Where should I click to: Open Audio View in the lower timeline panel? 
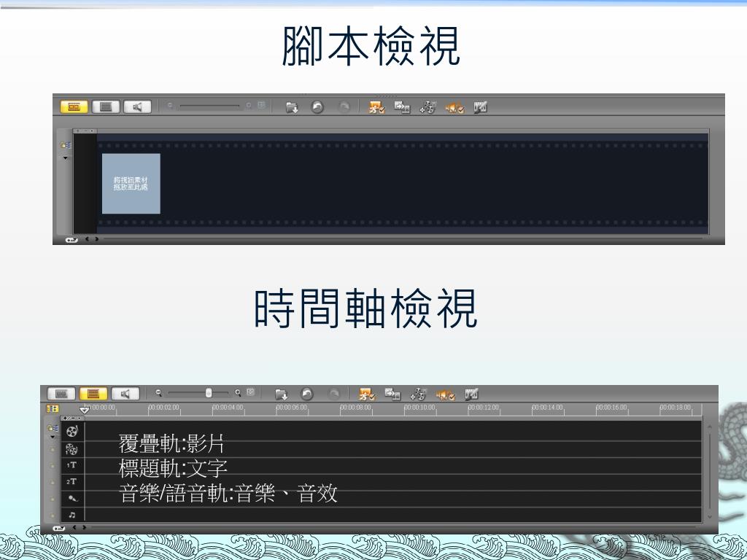click(125, 394)
